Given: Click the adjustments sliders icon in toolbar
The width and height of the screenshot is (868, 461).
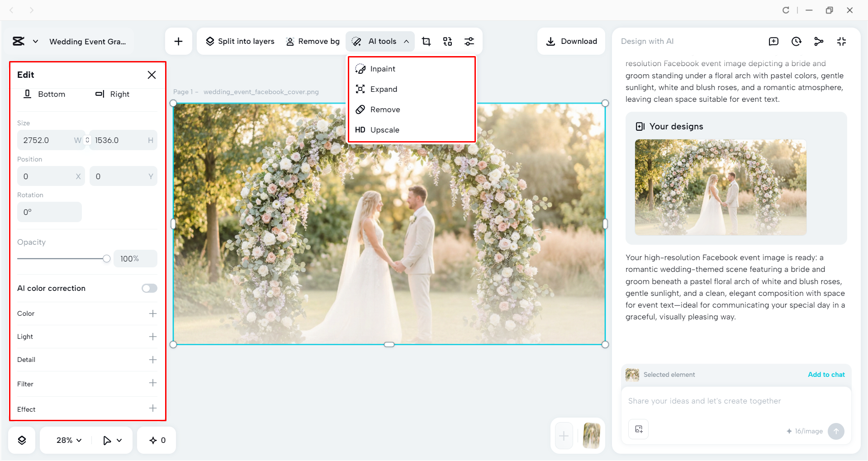Looking at the screenshot, I should (469, 41).
